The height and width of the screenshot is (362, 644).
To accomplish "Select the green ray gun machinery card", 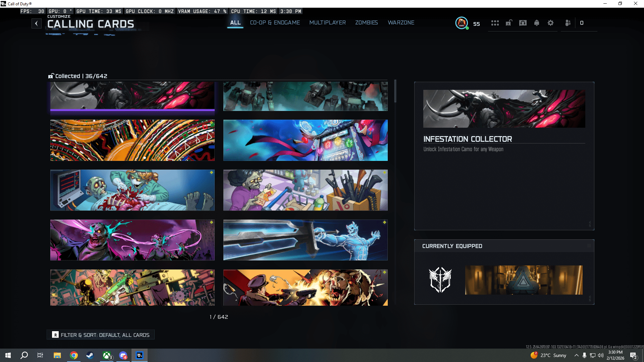I will tap(132, 288).
